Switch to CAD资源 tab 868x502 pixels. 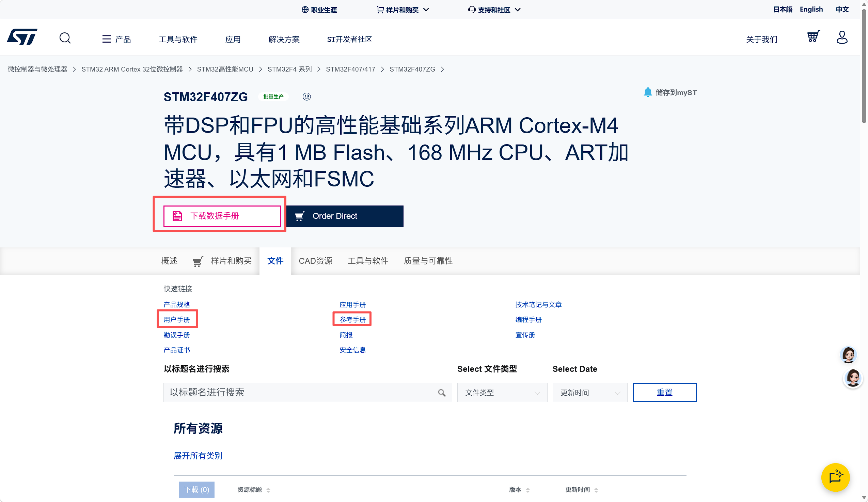click(316, 261)
